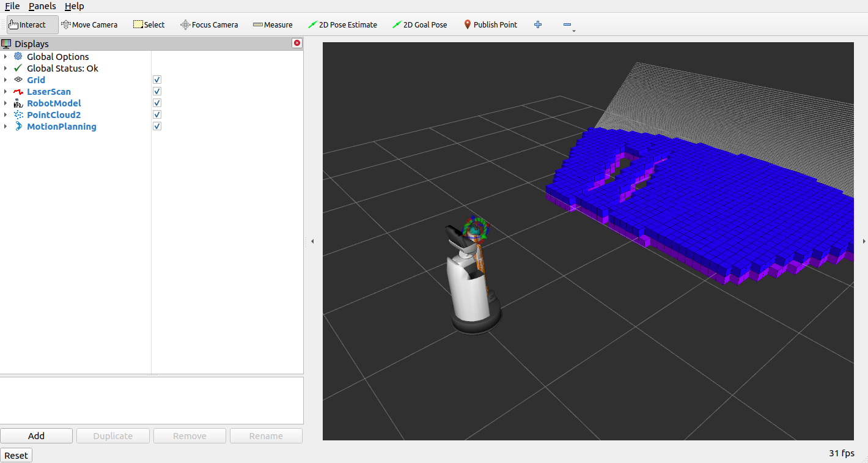
Task: Activate the Move Camera tool
Action: [x=89, y=24]
